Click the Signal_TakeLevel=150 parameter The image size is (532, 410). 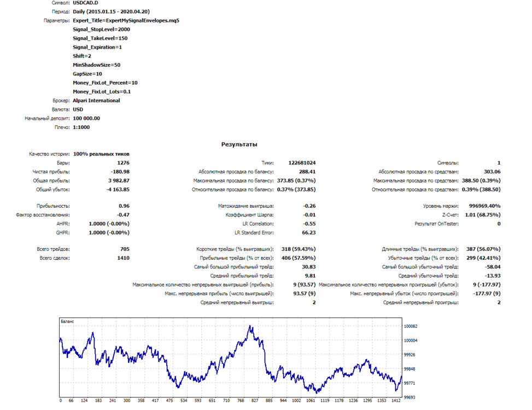(x=100, y=38)
